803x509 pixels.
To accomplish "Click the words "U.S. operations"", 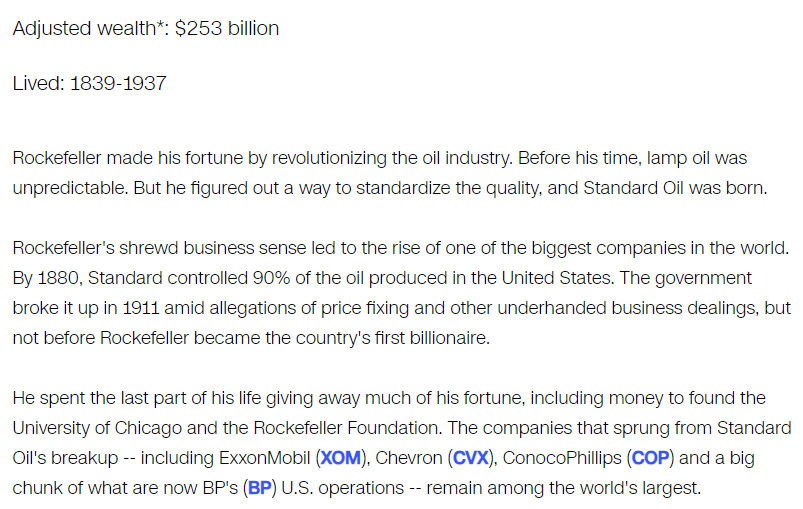I will [x=336, y=489].
